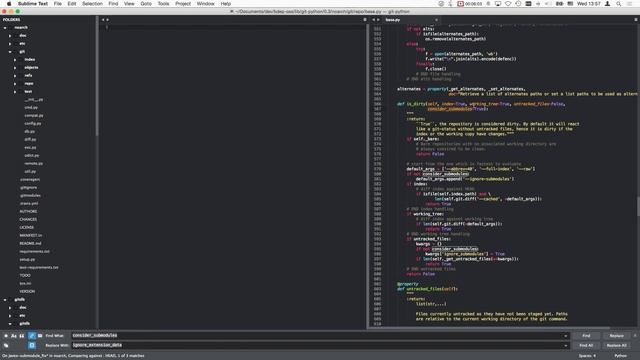This screenshot has width=640, height=360.
Task: Open the Sublime Text application menu
Action: [33, 4]
